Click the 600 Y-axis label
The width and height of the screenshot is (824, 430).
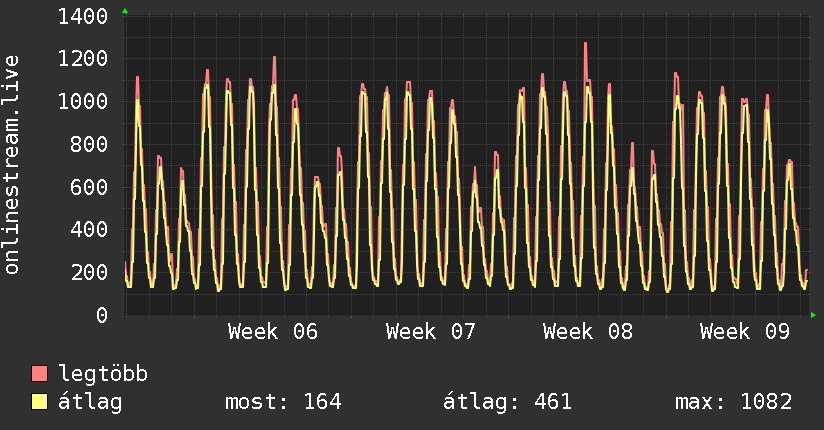[x=89, y=187]
